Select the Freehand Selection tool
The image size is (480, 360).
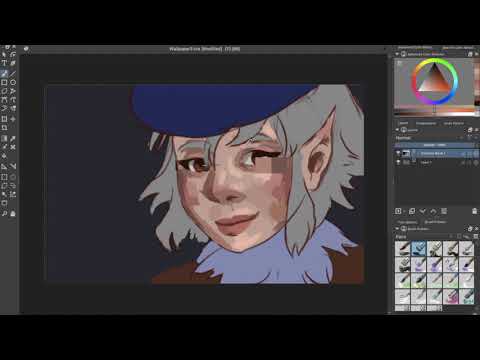[13, 186]
